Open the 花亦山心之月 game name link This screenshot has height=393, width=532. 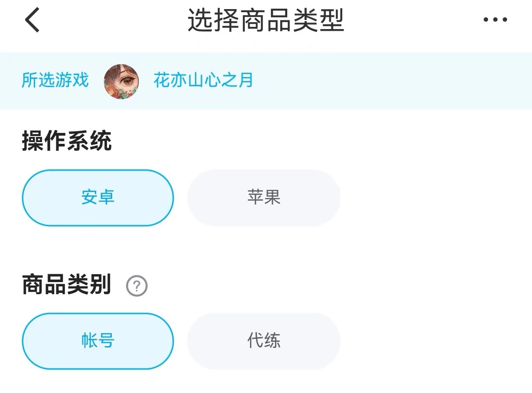pos(203,81)
